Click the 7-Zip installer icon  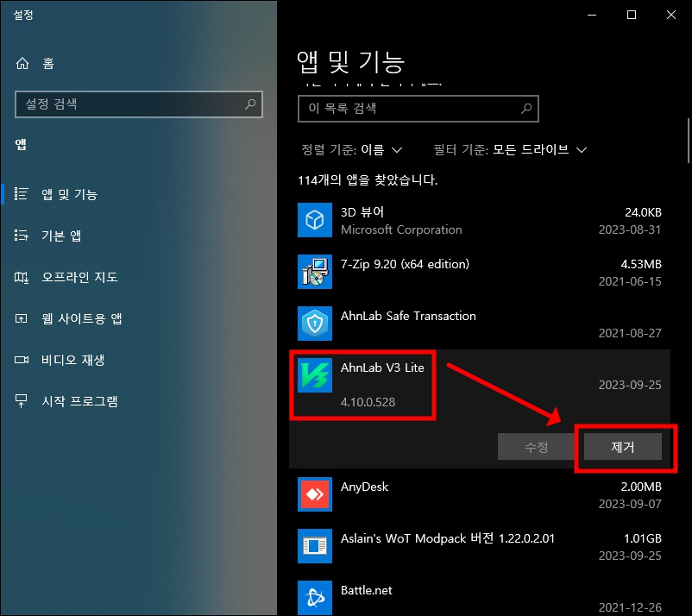click(x=315, y=272)
